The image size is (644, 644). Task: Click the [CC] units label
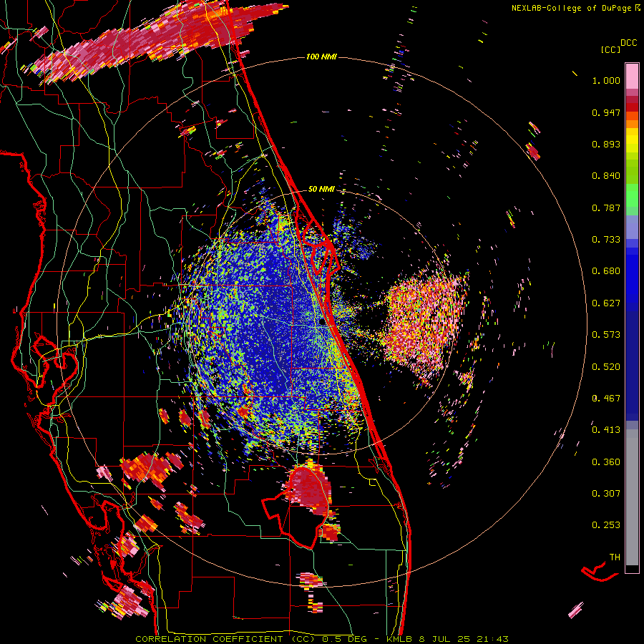tap(611, 49)
